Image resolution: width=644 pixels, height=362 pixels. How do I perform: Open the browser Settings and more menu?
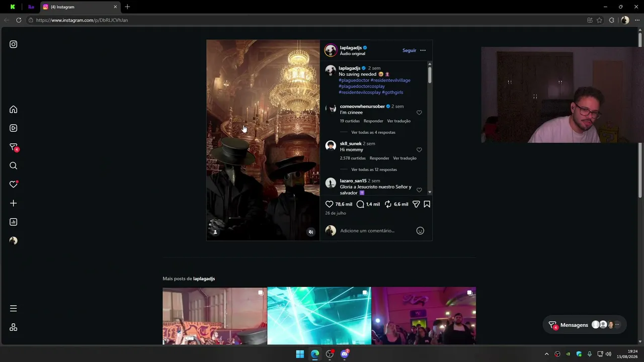637,20
